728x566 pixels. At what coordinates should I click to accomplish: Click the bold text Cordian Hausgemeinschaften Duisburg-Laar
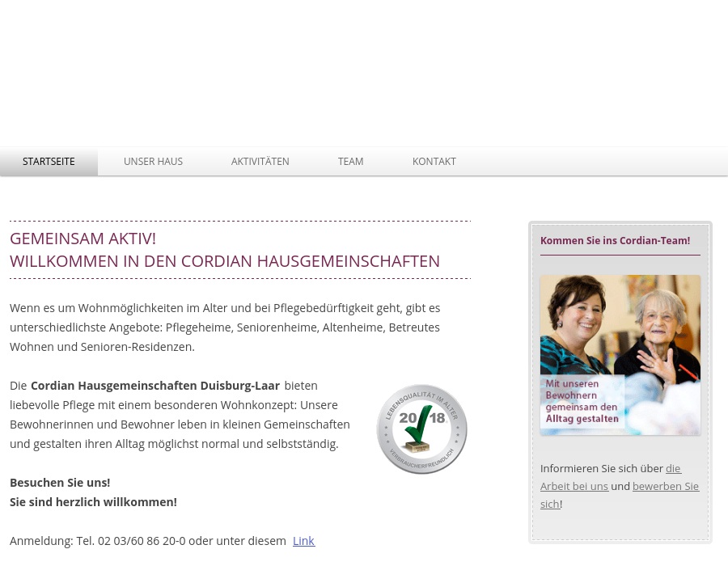click(155, 385)
